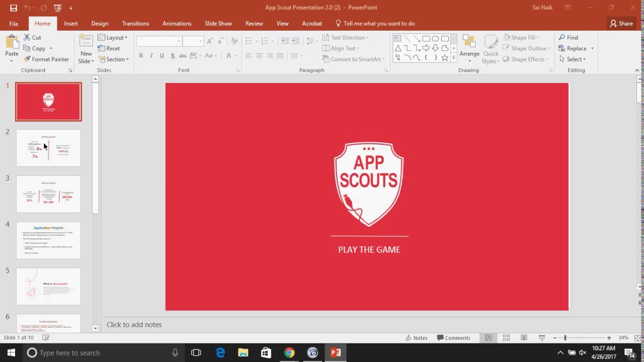Toggle text Shadow formatting

click(x=173, y=55)
